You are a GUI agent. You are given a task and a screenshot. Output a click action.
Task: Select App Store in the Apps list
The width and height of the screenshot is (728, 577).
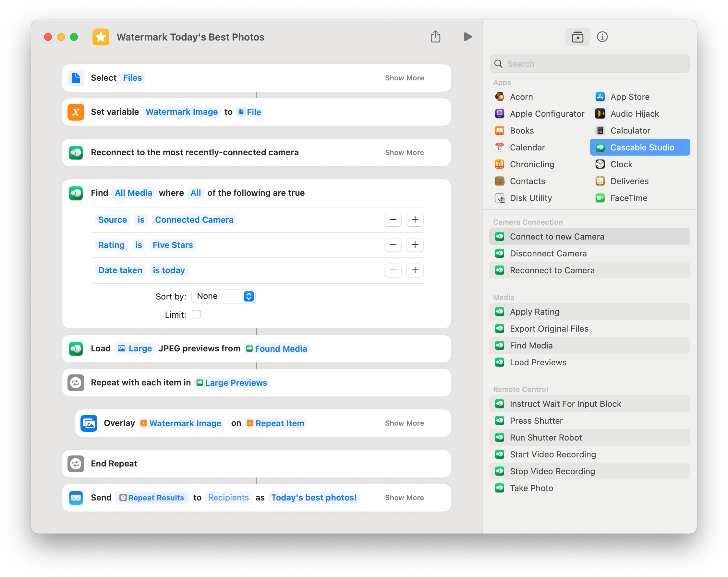[x=639, y=97]
